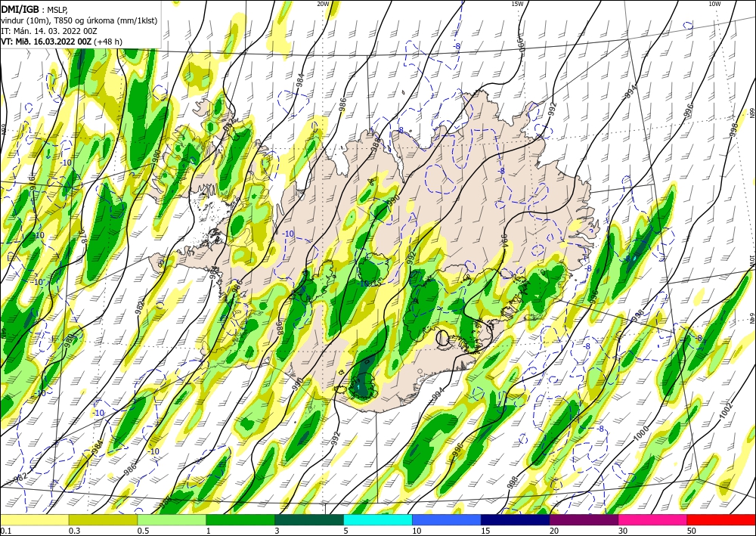Click the 'DMI/IGB' title text
Screen dimensions: 756x536
[x=20, y=10]
